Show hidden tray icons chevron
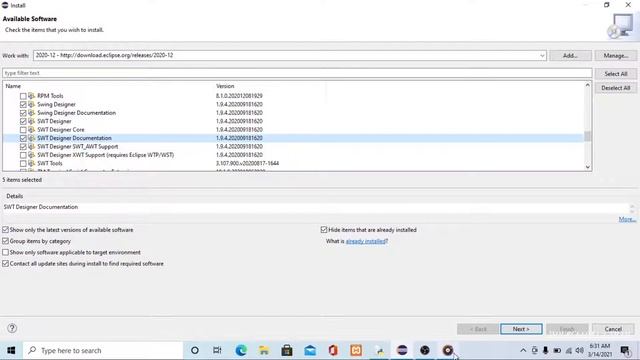This screenshot has width=640, height=360. pyautogui.click(x=523, y=350)
